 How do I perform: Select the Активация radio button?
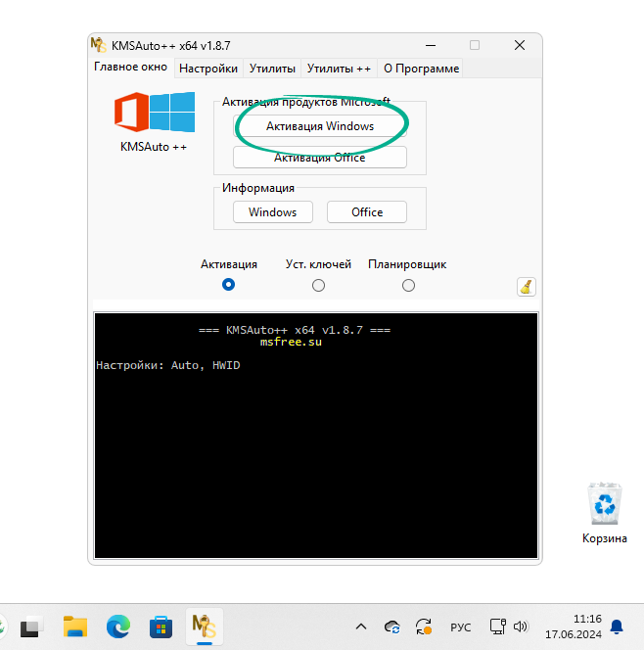coord(228,284)
